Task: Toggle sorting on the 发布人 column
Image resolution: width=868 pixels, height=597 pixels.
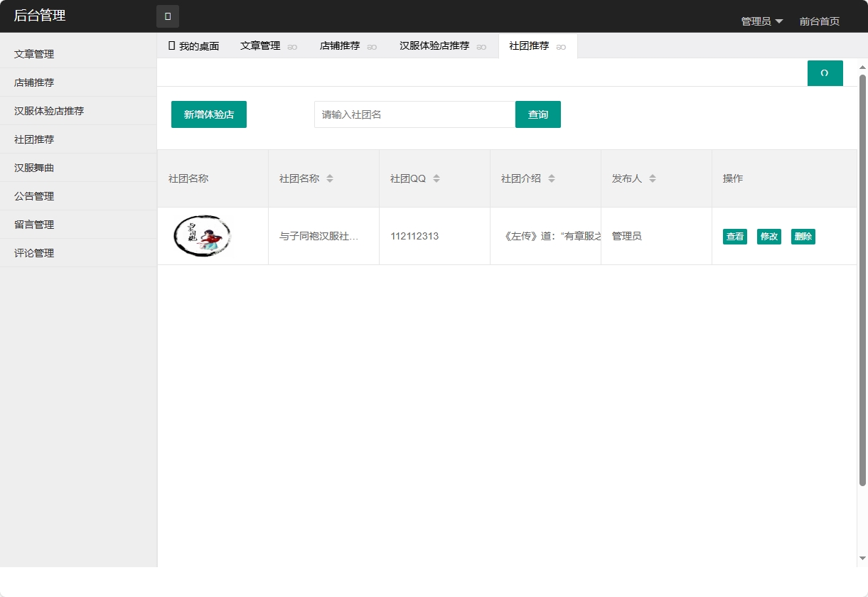Action: tap(652, 178)
